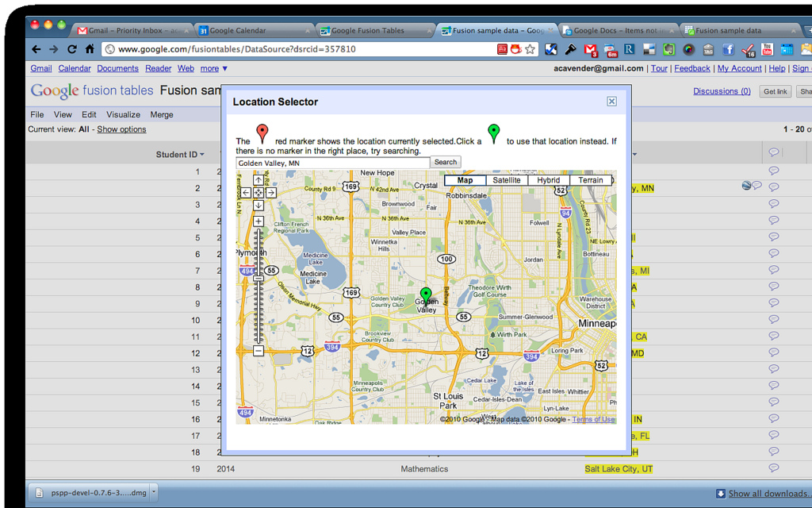Zoom out with the map minus button
Image resolution: width=812 pixels, height=508 pixels.
pos(259,351)
